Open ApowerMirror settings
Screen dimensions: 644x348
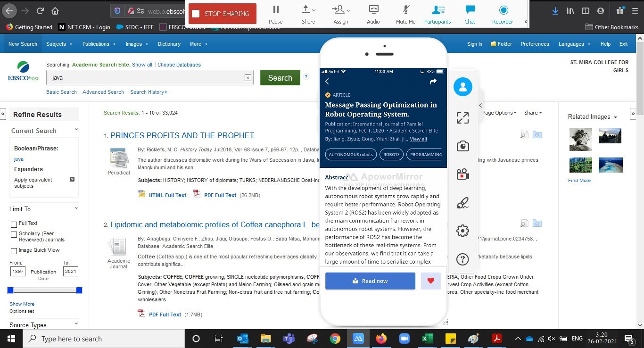click(462, 231)
